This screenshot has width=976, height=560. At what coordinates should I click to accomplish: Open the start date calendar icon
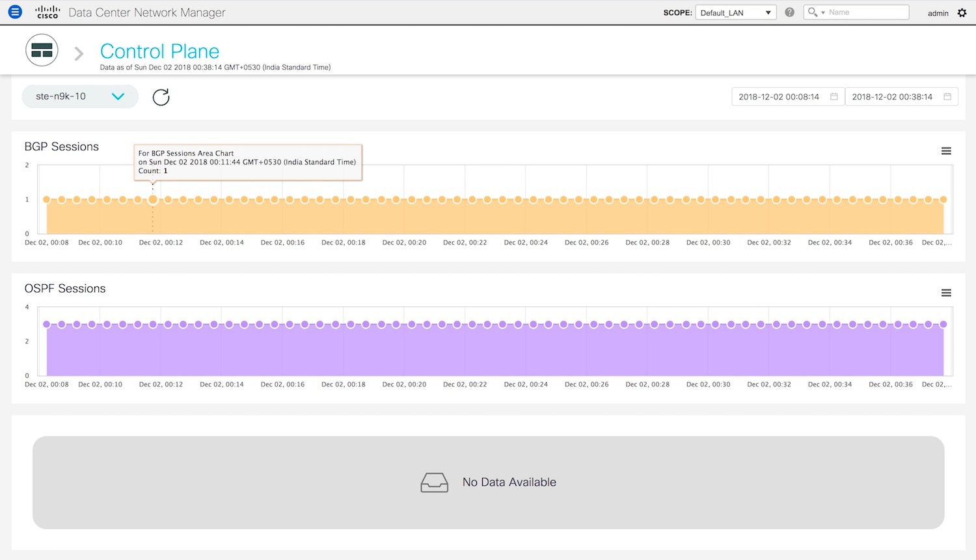pyautogui.click(x=834, y=97)
